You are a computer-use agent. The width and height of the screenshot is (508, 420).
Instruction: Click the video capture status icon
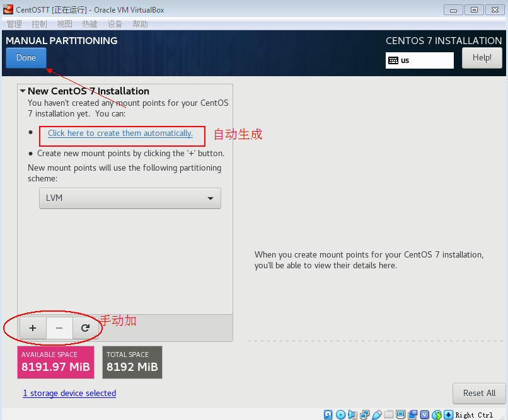pyautogui.click(x=413, y=414)
